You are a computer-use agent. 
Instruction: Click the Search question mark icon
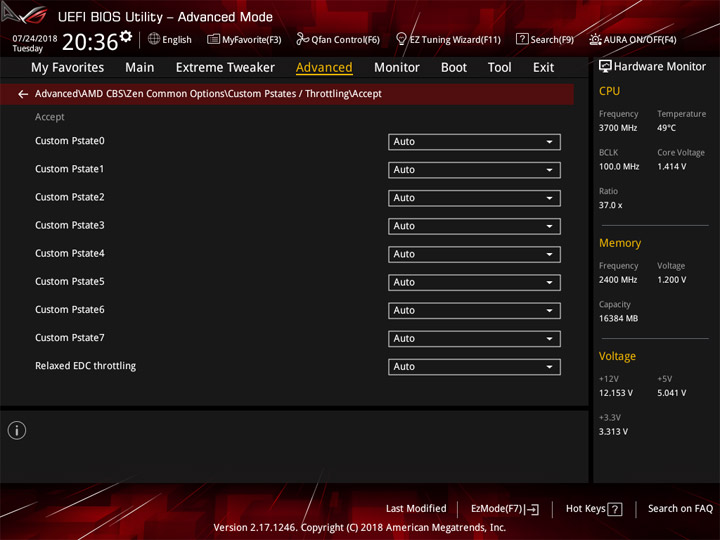522,39
